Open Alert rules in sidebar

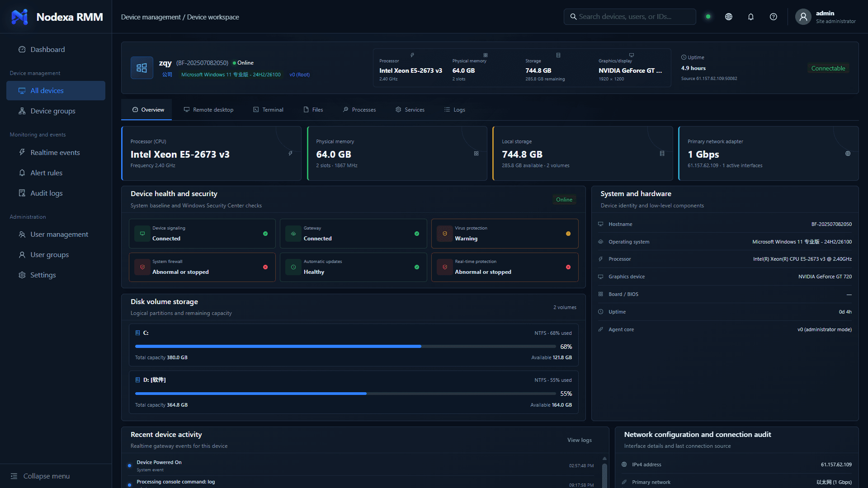(x=56, y=173)
